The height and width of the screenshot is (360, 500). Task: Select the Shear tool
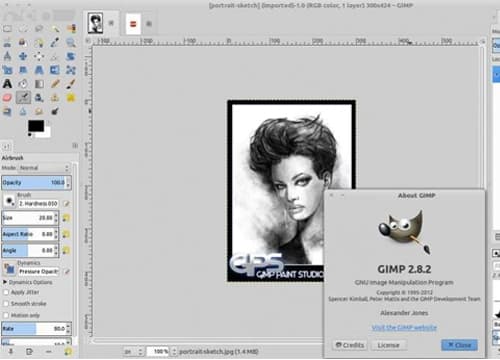[23, 70]
